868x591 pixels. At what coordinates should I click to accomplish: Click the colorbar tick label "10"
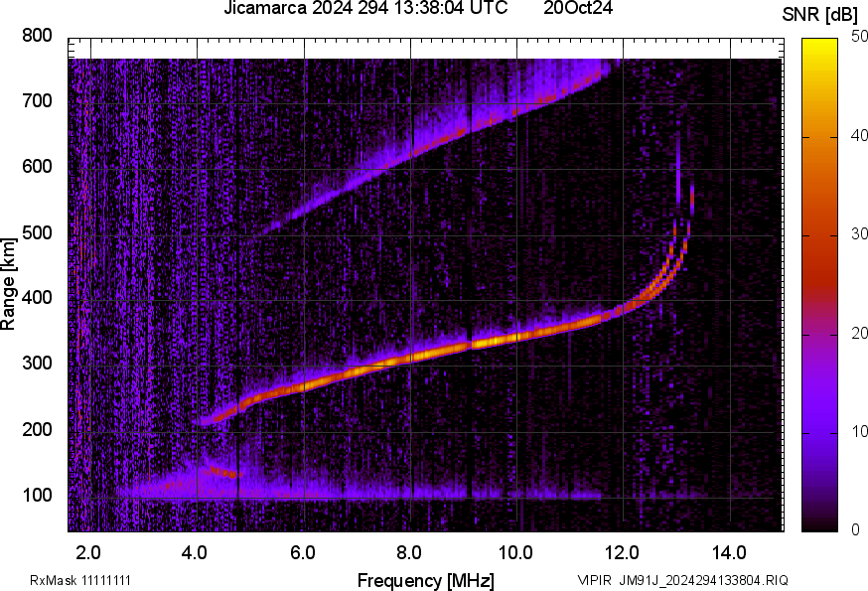859,431
